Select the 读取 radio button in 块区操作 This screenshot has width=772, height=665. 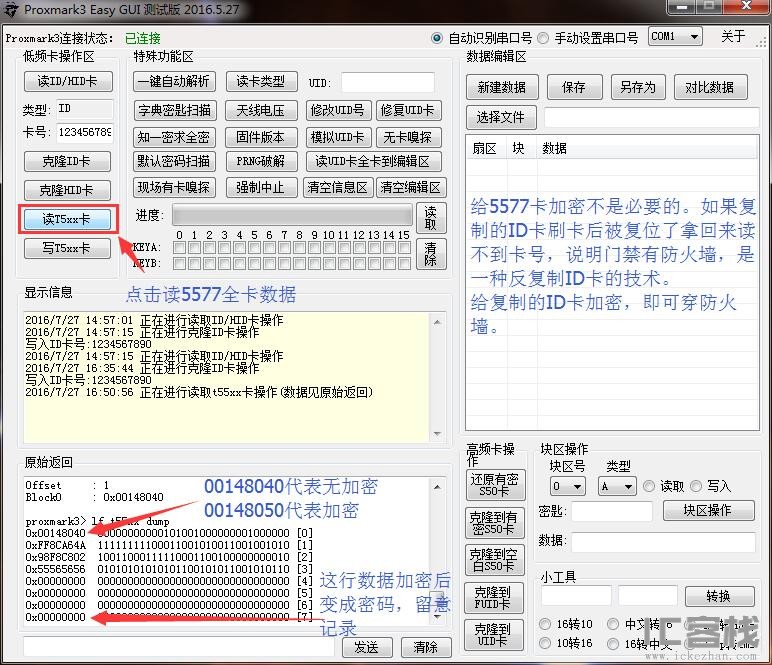(649, 486)
